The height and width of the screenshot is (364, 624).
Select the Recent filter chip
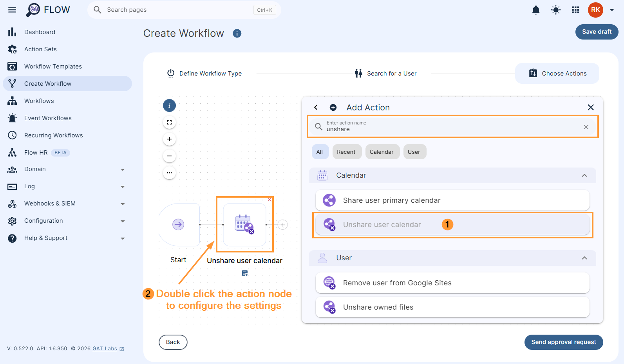[346, 152]
